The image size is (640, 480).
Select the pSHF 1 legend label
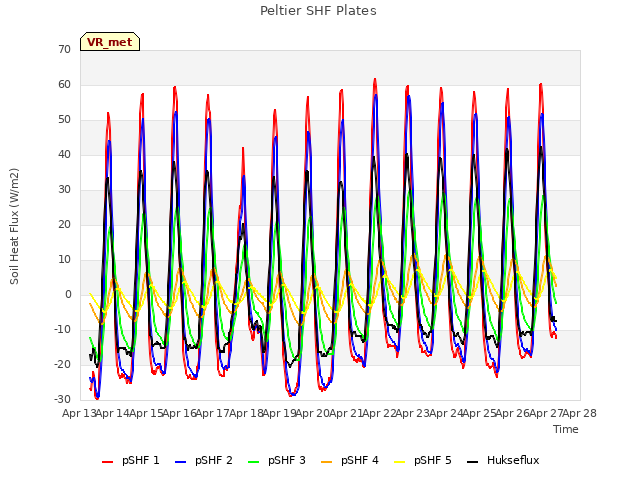tap(140, 460)
